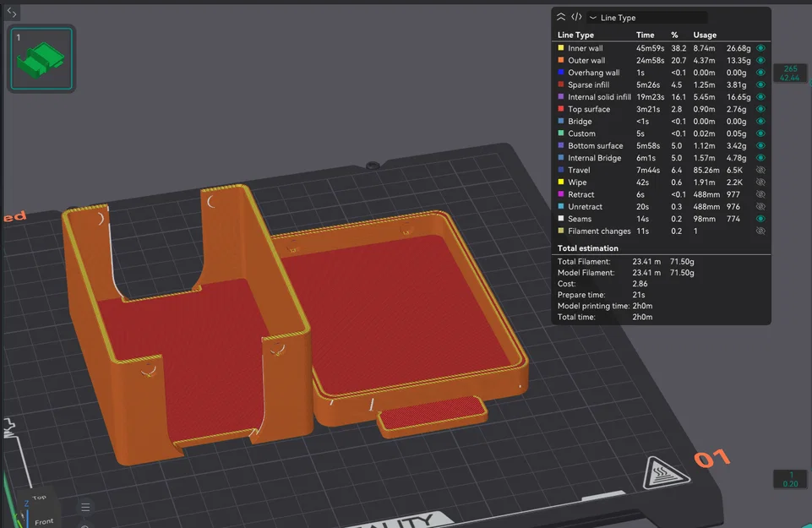812x528 pixels.
Task: Show Wipe moves using the crossed-eye icon
Action: [760, 182]
